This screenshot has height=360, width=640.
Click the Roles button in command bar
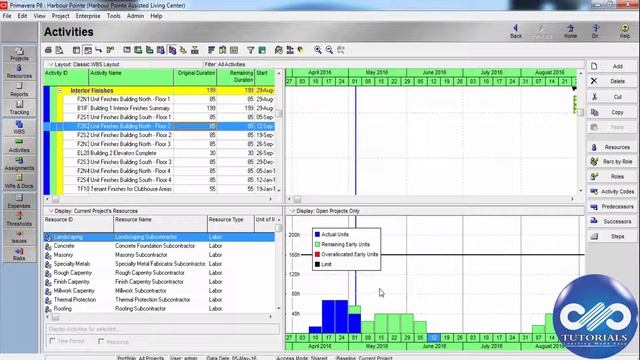point(612,176)
